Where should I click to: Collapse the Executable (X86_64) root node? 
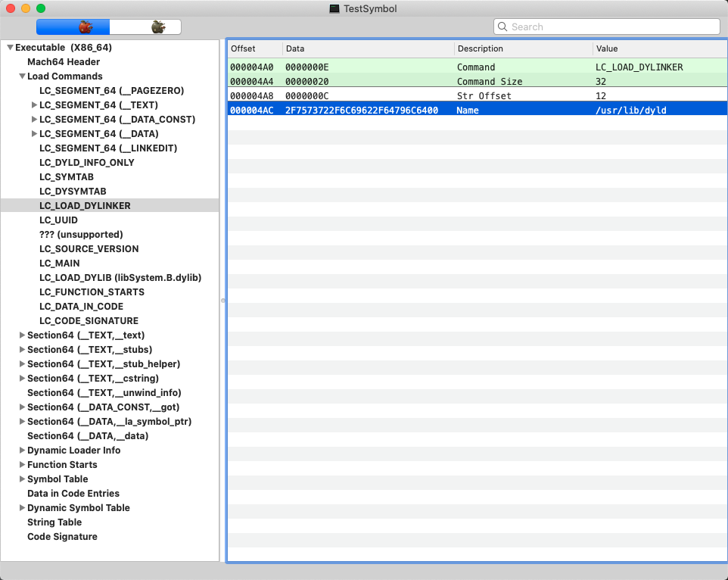coord(10,48)
